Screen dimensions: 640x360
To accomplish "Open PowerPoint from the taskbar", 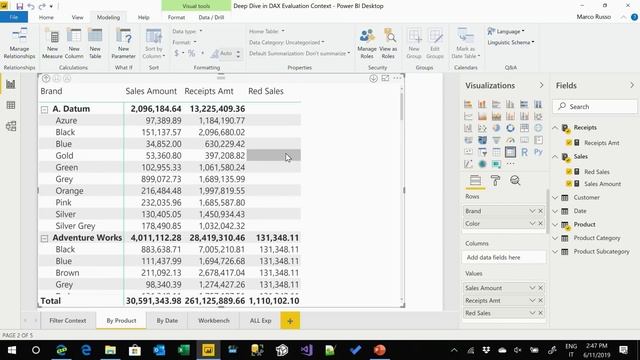I will click(x=380, y=350).
